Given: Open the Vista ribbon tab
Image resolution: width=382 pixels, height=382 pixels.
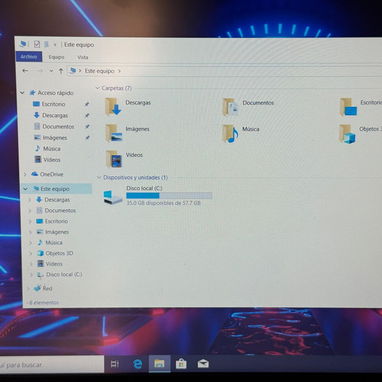Looking at the screenshot, I should tap(83, 57).
